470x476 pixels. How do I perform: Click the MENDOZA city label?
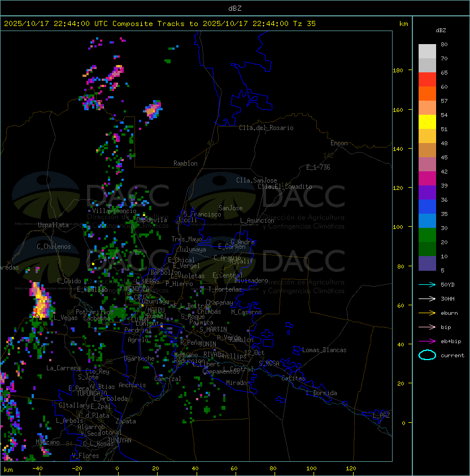[138, 288]
